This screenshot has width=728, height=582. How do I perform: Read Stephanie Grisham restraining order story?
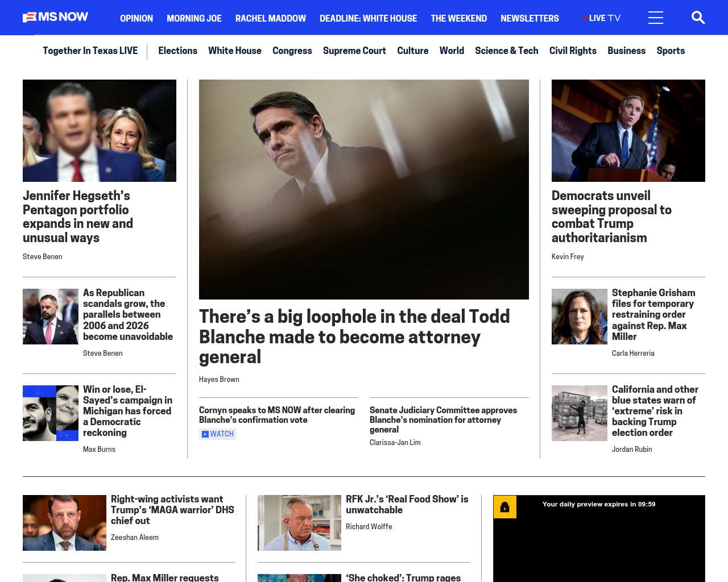[653, 314]
